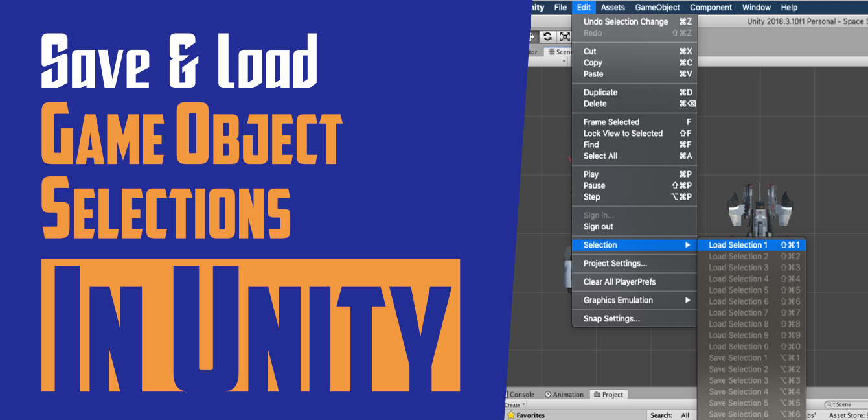Click the t:Scene search field
The image size is (868, 420).
coord(845,404)
